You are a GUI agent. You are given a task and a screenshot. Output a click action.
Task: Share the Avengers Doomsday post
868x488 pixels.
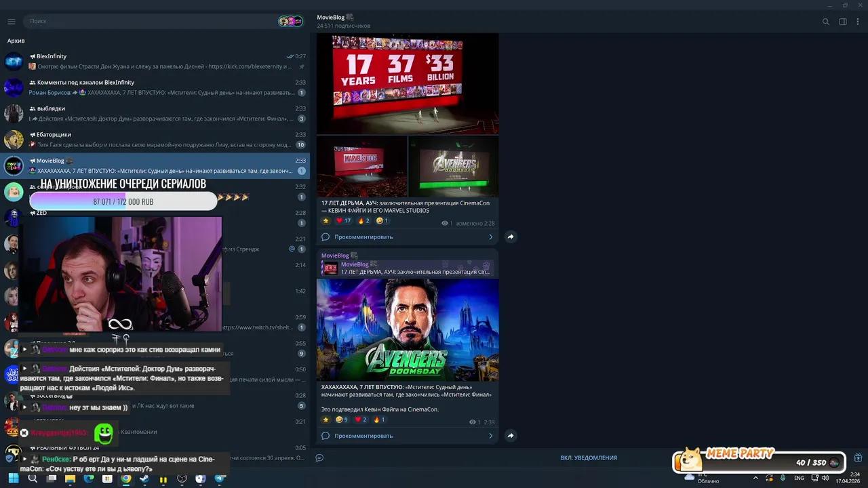(511, 436)
